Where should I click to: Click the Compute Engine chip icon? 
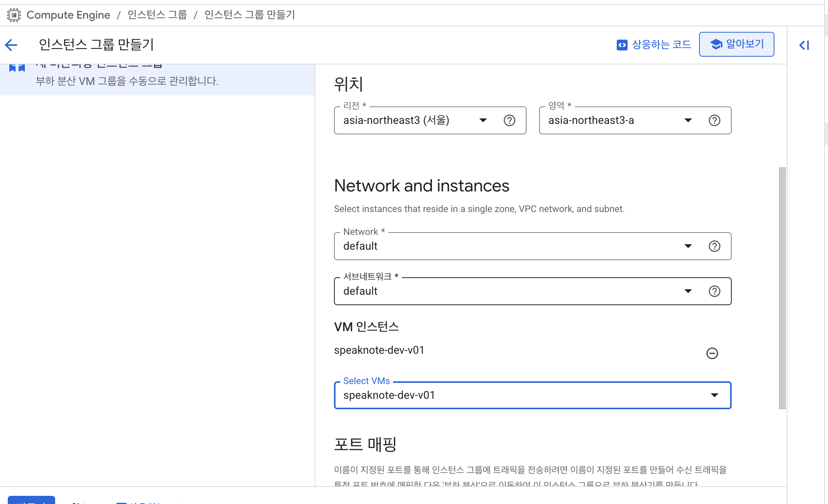(14, 15)
